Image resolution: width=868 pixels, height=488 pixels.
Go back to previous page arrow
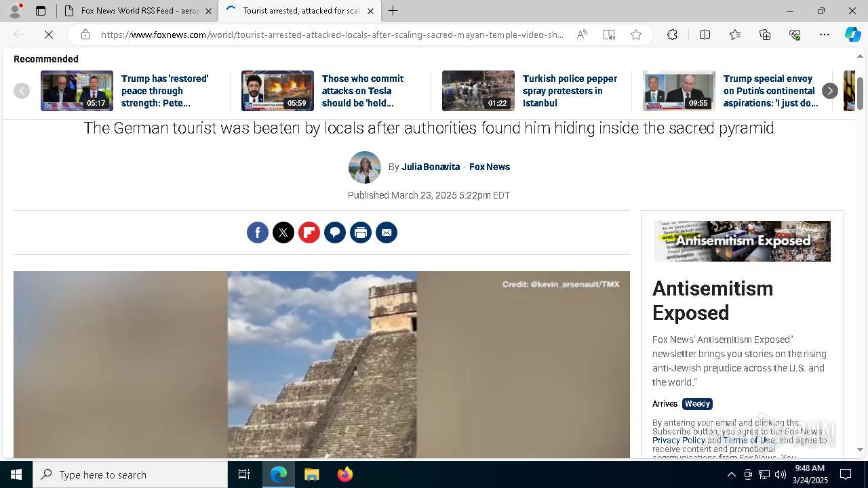pyautogui.click(x=19, y=35)
